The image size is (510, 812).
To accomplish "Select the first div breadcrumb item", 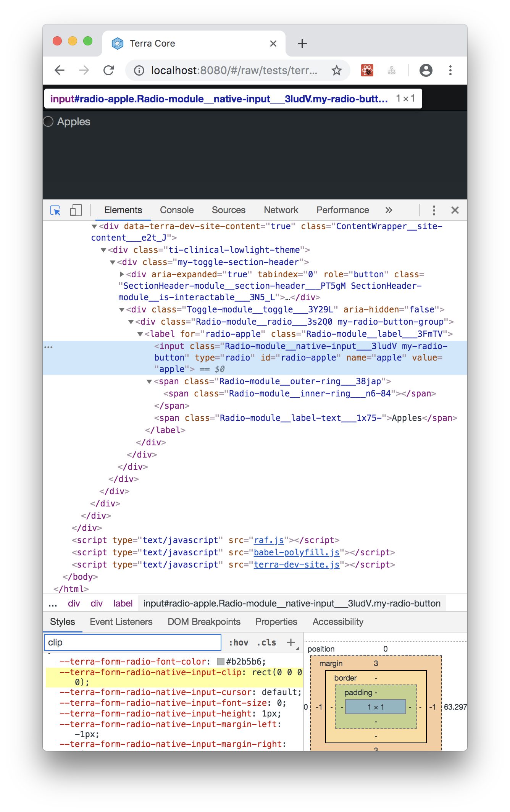I will click(x=74, y=603).
